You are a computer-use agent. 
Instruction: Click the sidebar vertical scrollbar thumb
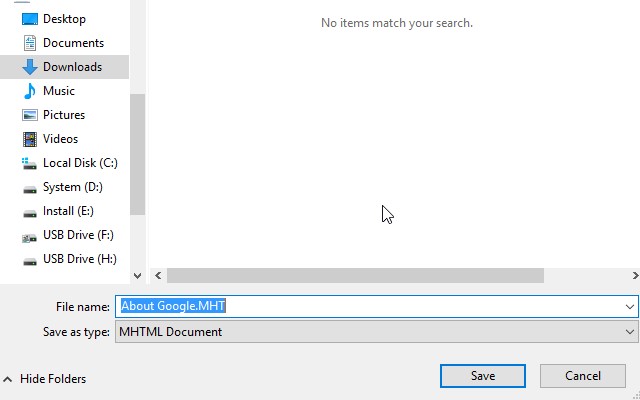pos(138,154)
